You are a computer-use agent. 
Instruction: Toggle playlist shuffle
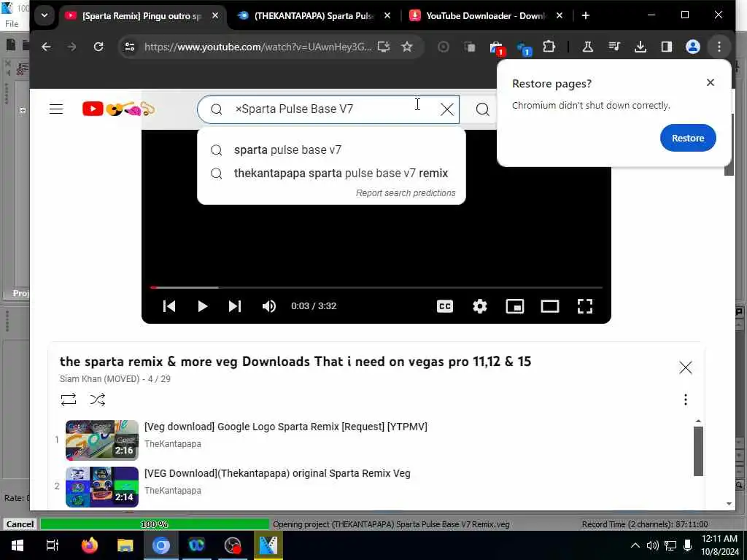pyautogui.click(x=98, y=400)
